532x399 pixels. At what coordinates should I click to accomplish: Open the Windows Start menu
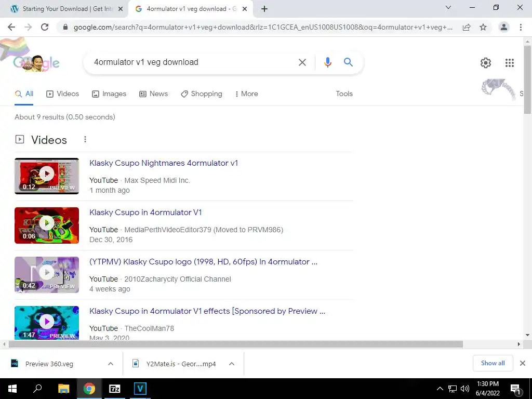pos(12,389)
